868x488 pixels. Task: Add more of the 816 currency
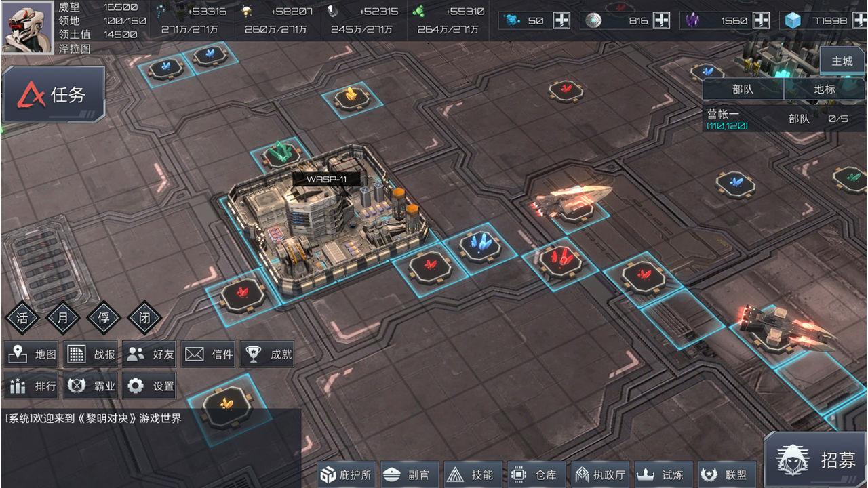pos(661,20)
